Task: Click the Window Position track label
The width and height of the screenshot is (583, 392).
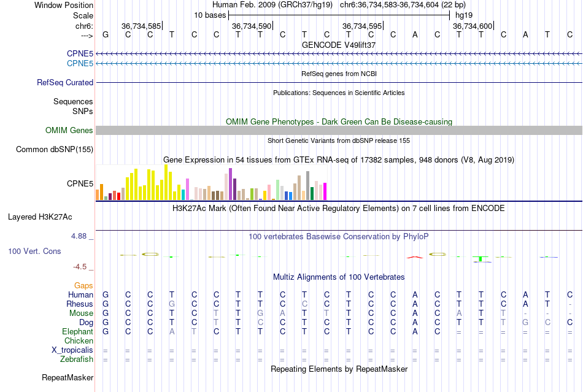Action: pos(64,5)
